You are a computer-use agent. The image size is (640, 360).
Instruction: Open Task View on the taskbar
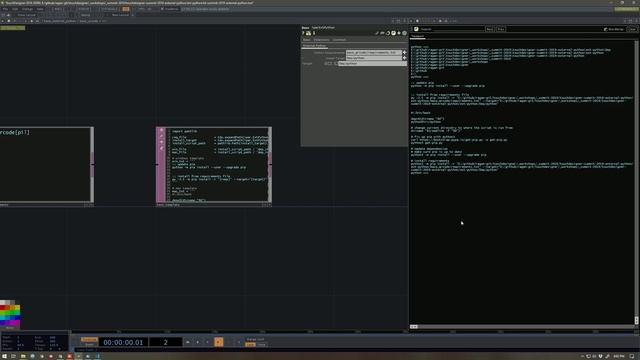coord(13,356)
